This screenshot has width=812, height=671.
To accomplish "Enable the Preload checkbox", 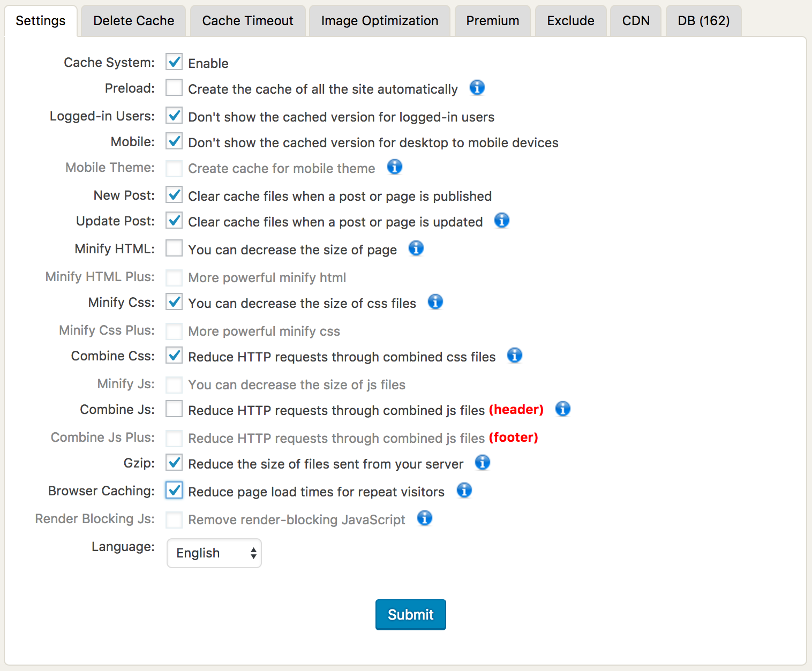I will 174,88.
